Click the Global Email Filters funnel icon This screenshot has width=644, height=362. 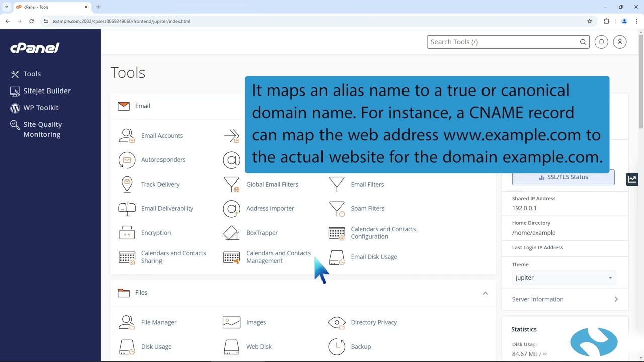pyautogui.click(x=231, y=185)
